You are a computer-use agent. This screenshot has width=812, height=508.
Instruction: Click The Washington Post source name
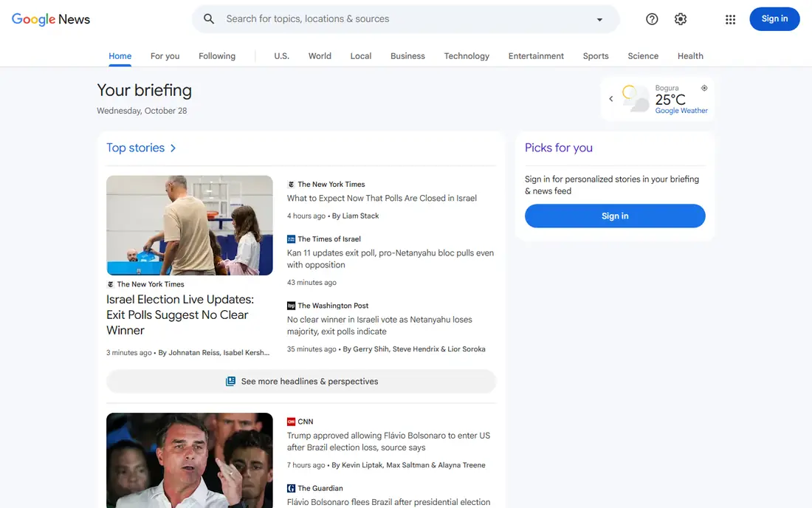click(333, 306)
